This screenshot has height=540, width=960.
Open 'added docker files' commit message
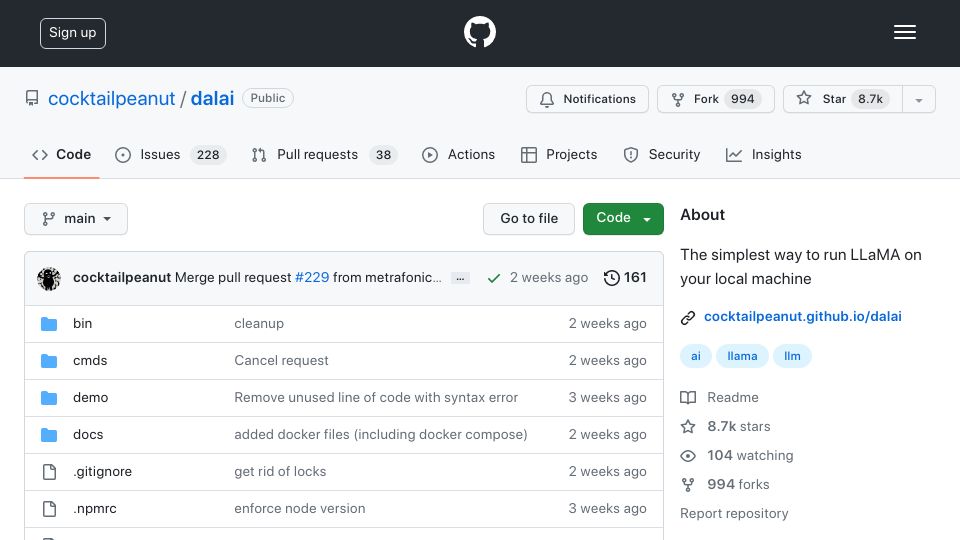pyautogui.click(x=381, y=435)
